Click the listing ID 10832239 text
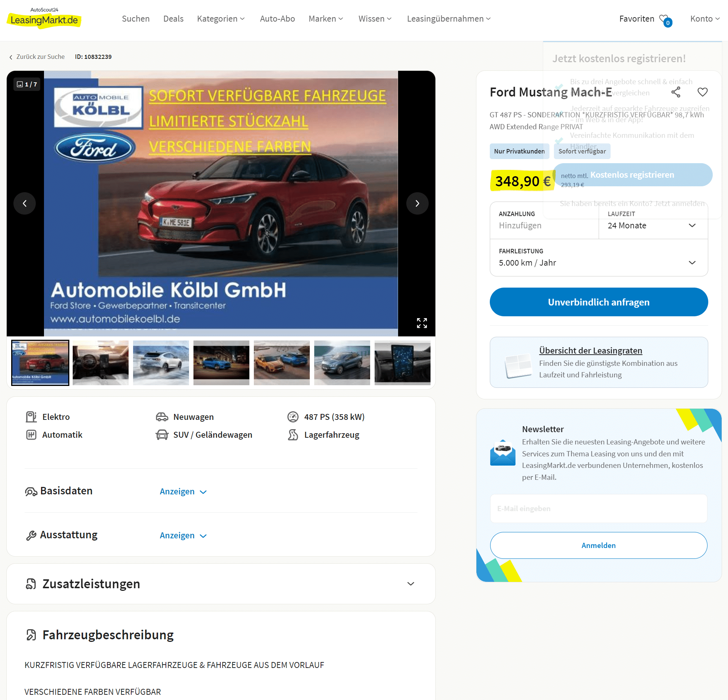 93,57
